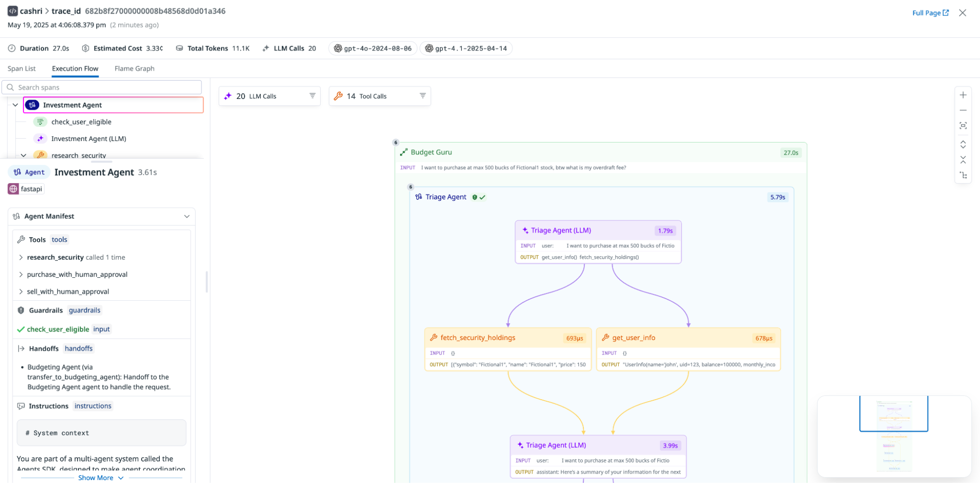Expand all nodes with the vertical chevrons icon
Viewport: 980px width, 483px height.
(x=963, y=145)
